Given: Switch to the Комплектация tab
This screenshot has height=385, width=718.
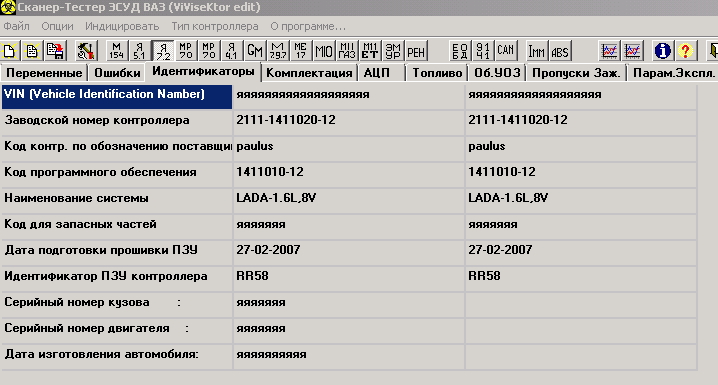Looking at the screenshot, I should (309, 73).
